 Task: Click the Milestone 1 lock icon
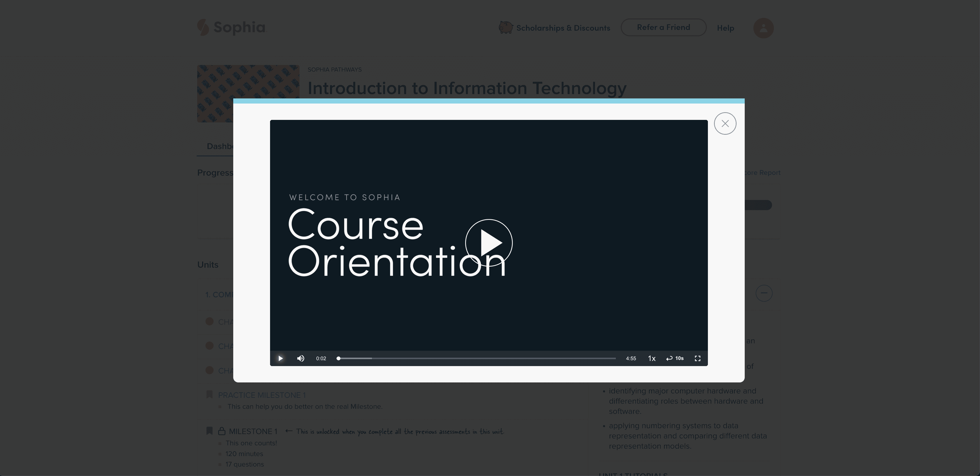[x=222, y=431]
